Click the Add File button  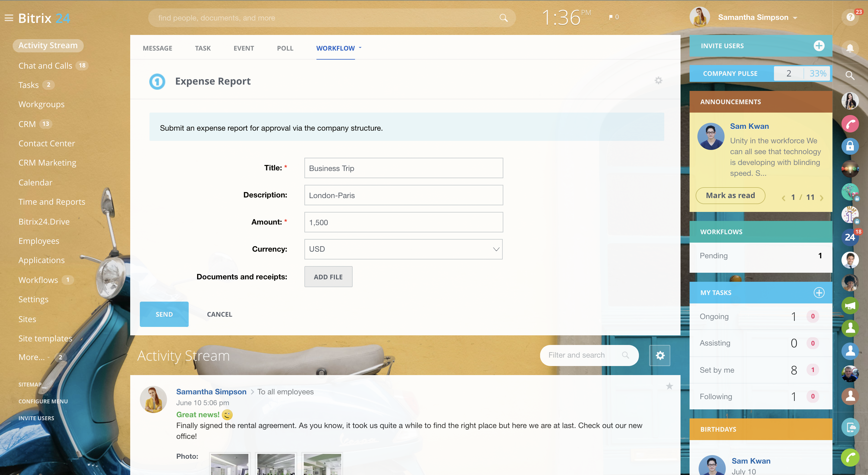point(328,277)
